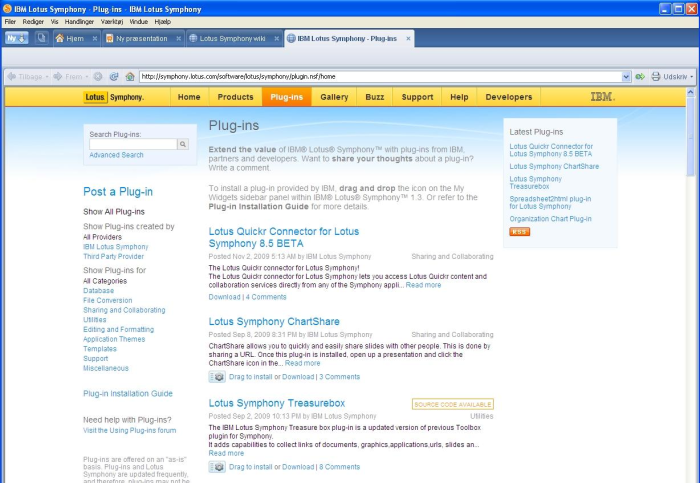Click the Post a Plug-in link
Viewport: 700px width, 483px height.
point(118,192)
